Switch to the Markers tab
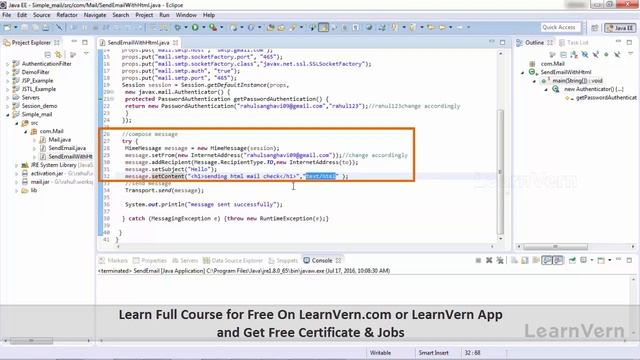The height and width of the screenshot is (360, 640). 113,260
